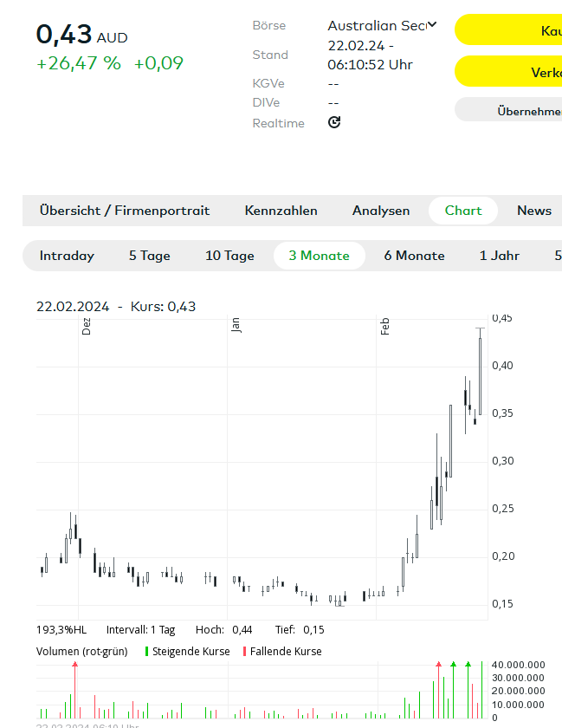This screenshot has height=728, width=562.
Task: Select the 5 Tage range
Action: (x=150, y=256)
